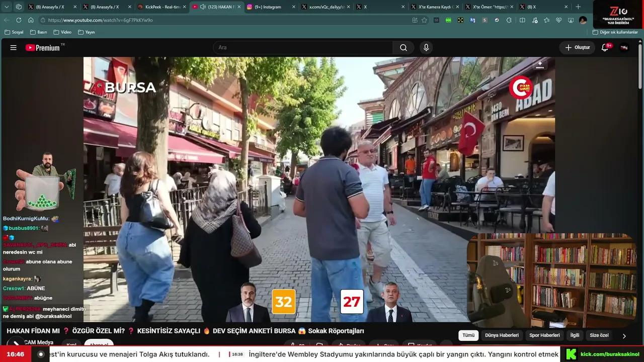Open a new browser tab

point(578,7)
